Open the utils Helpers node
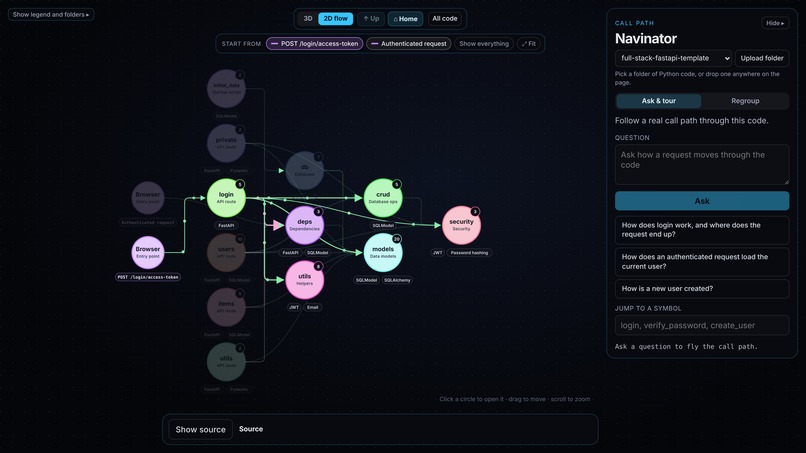Screen dimensions: 806x453 [x=304, y=280]
